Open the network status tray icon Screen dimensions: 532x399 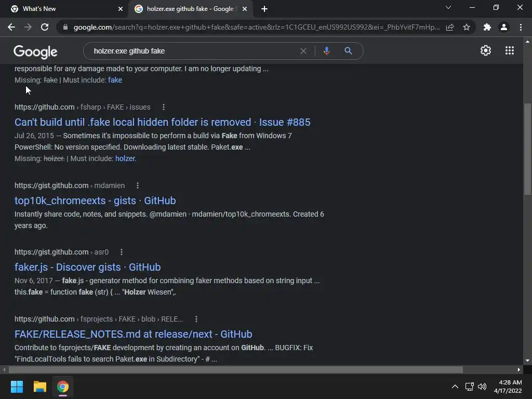[469, 387]
